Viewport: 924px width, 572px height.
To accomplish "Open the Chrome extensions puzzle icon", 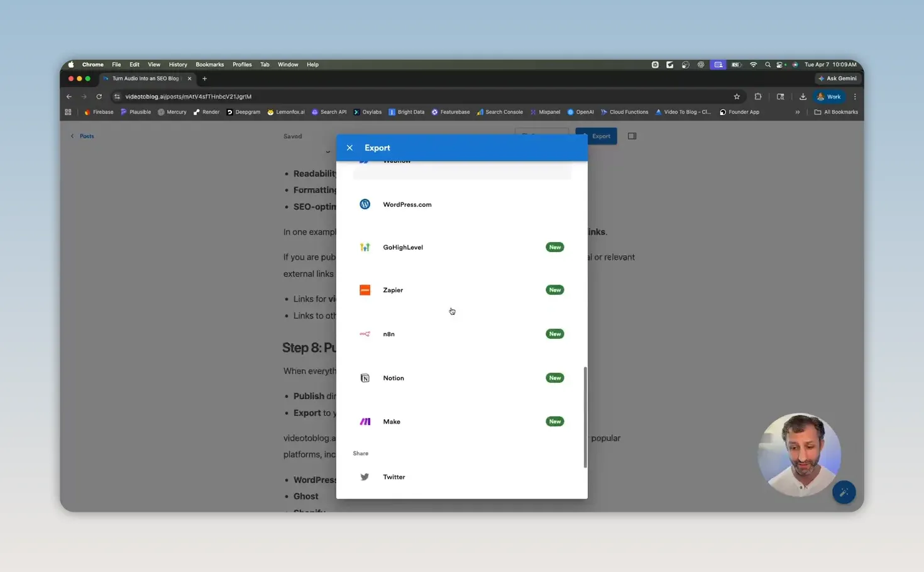I will 758,97.
